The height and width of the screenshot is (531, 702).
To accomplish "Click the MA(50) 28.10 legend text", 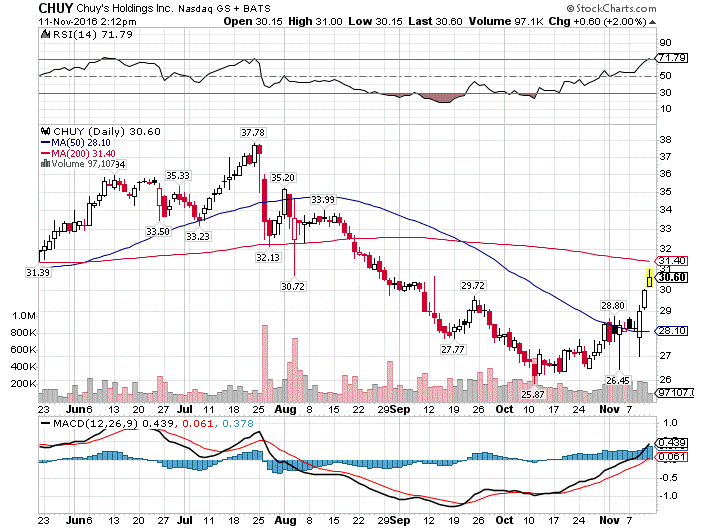I will click(x=81, y=142).
